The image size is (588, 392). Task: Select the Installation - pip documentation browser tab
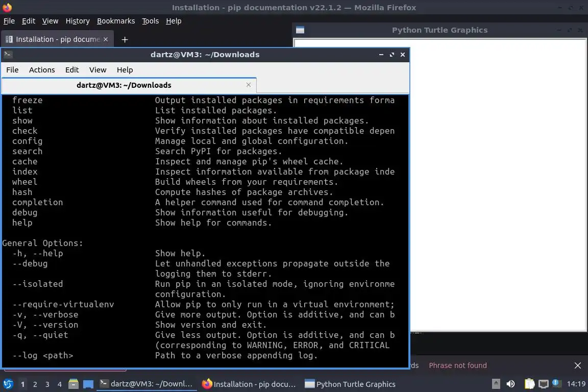57,39
